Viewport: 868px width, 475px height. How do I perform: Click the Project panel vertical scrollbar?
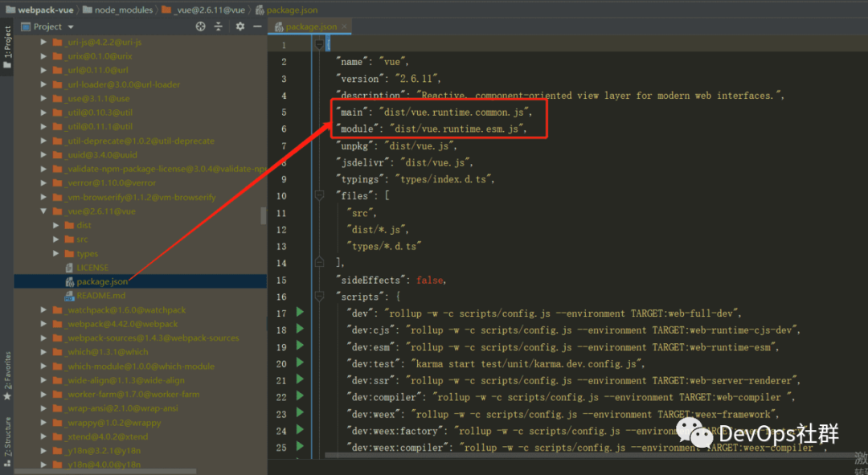264,216
